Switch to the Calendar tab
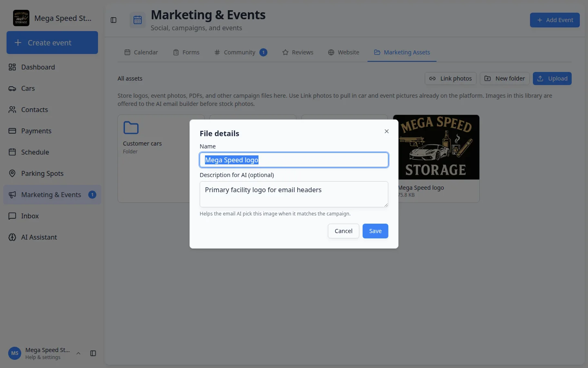Image resolution: width=588 pixels, height=368 pixels. point(141,52)
